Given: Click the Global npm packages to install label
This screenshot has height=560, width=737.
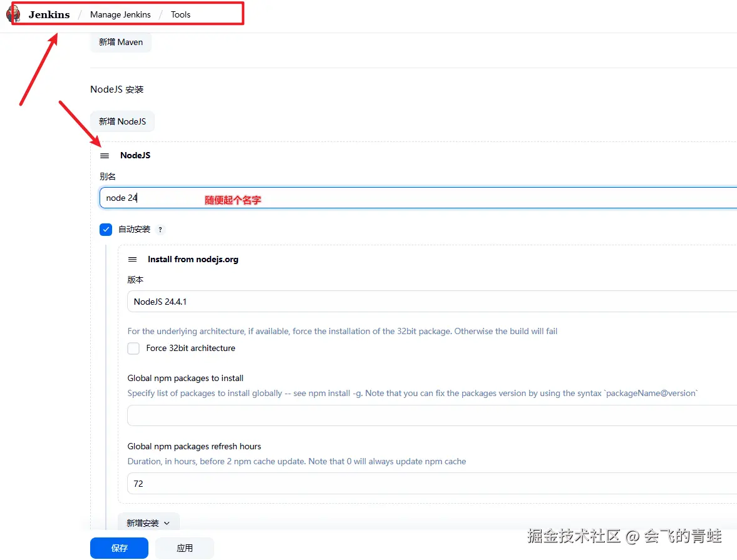Looking at the screenshot, I should click(x=186, y=378).
